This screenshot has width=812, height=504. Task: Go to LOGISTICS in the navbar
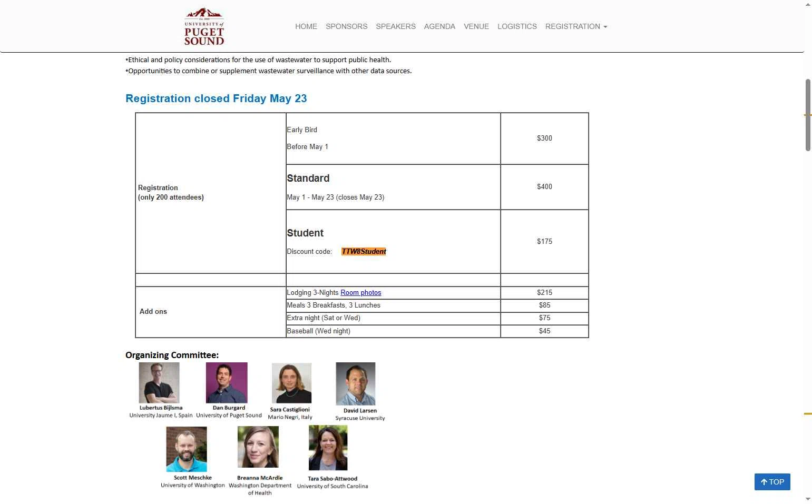[517, 26]
